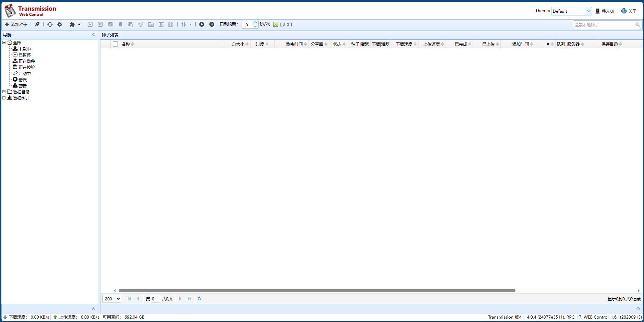Select 错误 in the navigation tree
The image size is (644, 322).
click(23, 80)
